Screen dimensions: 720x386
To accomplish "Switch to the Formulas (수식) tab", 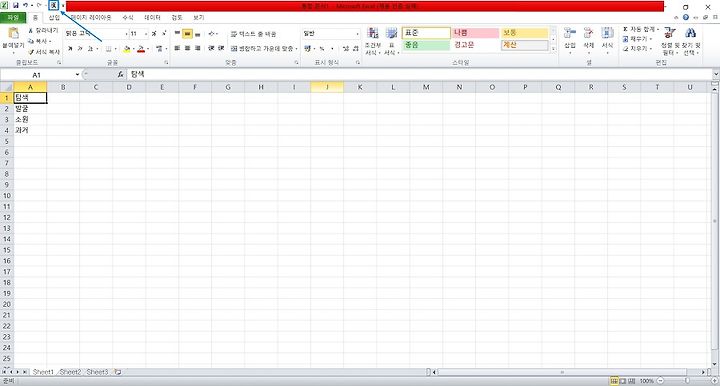I will tap(128, 17).
